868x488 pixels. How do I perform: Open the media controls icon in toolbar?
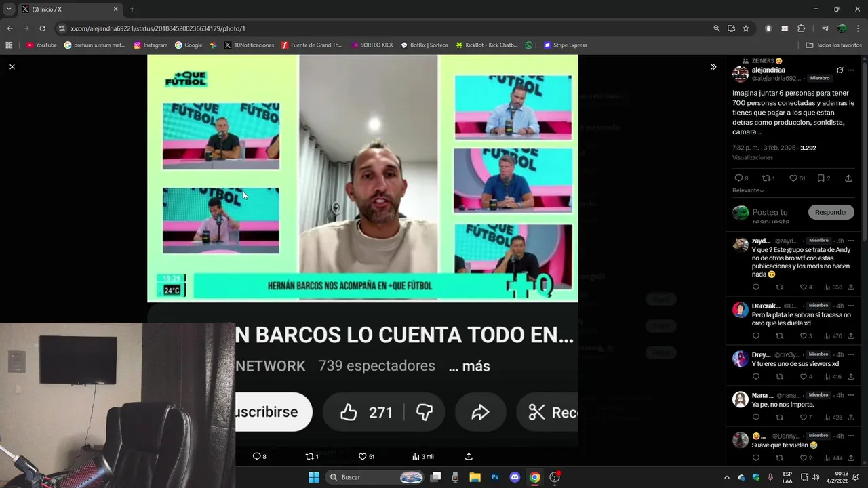825,28
